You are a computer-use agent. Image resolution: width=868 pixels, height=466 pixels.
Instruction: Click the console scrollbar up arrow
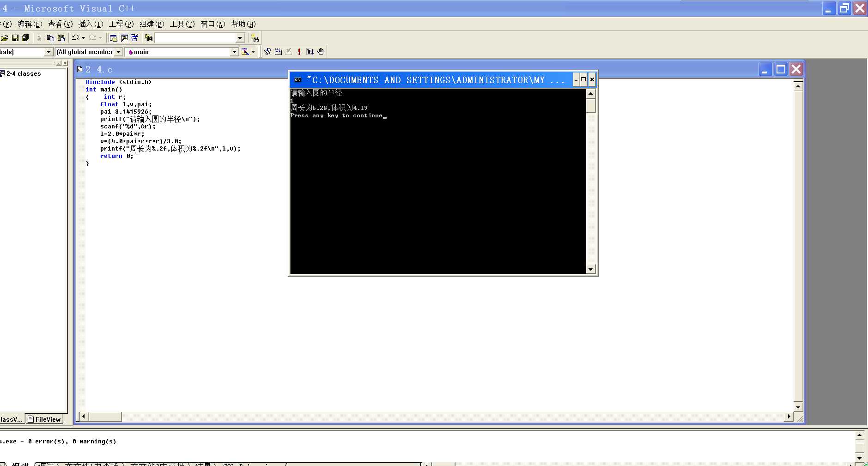[590, 94]
